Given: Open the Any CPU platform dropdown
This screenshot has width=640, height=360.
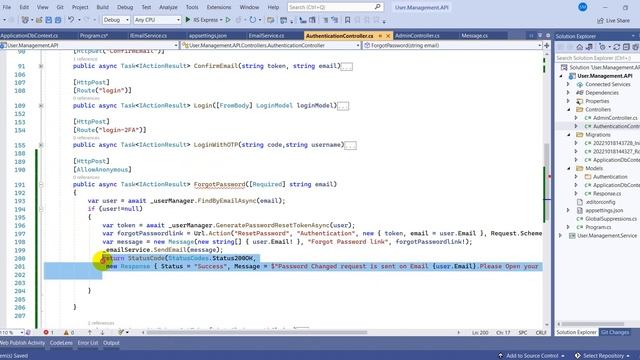Looking at the screenshot, I should pyautogui.click(x=157, y=20).
